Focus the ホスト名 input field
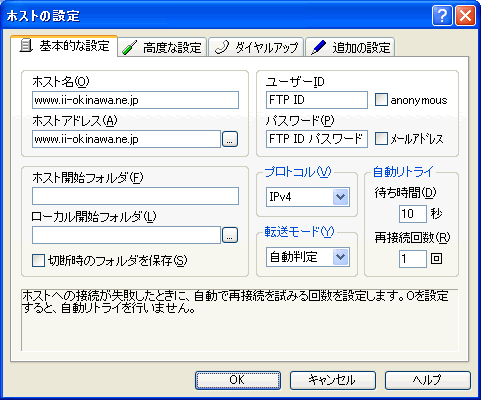This screenshot has width=481, height=400. click(x=135, y=100)
